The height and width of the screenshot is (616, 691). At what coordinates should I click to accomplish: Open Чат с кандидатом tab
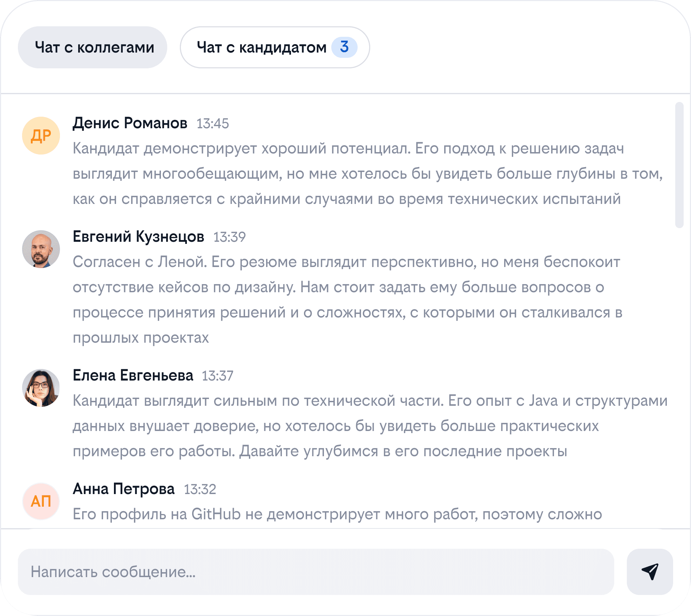click(261, 47)
